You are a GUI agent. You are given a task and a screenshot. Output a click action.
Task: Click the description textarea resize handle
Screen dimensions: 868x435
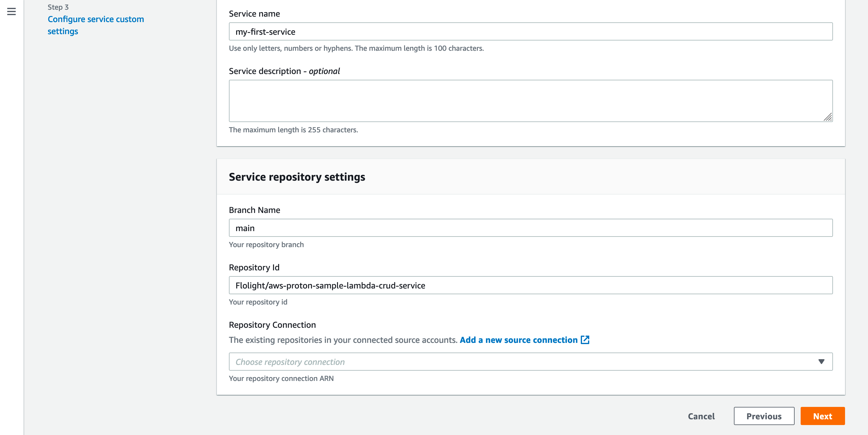(x=828, y=117)
